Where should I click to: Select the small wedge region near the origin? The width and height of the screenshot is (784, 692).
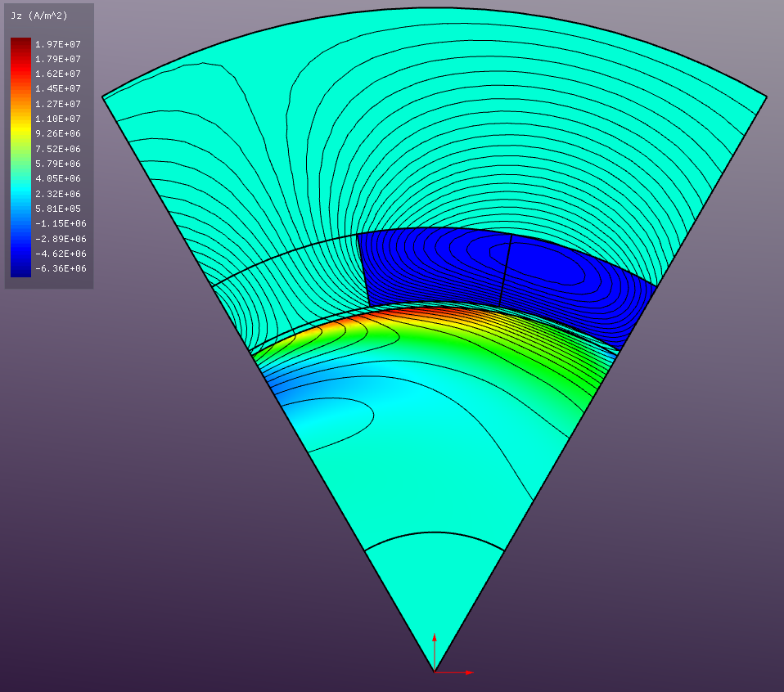coord(434,597)
